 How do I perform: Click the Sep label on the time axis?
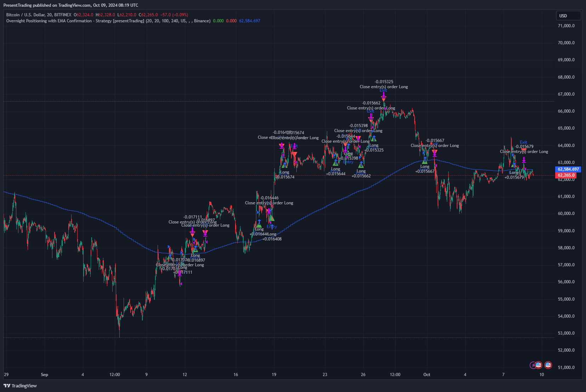point(44,375)
